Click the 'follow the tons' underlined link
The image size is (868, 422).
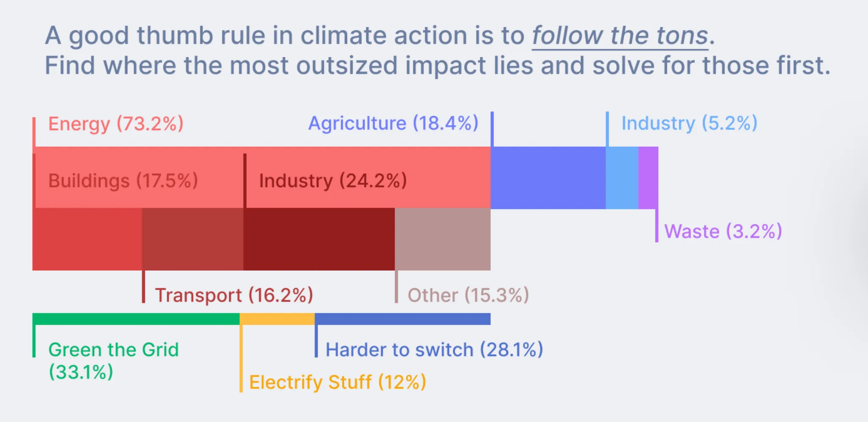620,36
